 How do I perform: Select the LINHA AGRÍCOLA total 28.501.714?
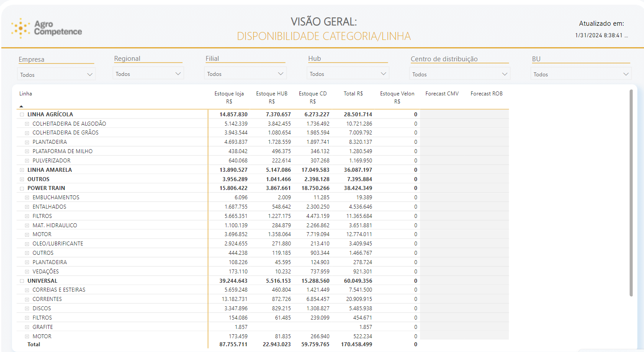point(358,115)
